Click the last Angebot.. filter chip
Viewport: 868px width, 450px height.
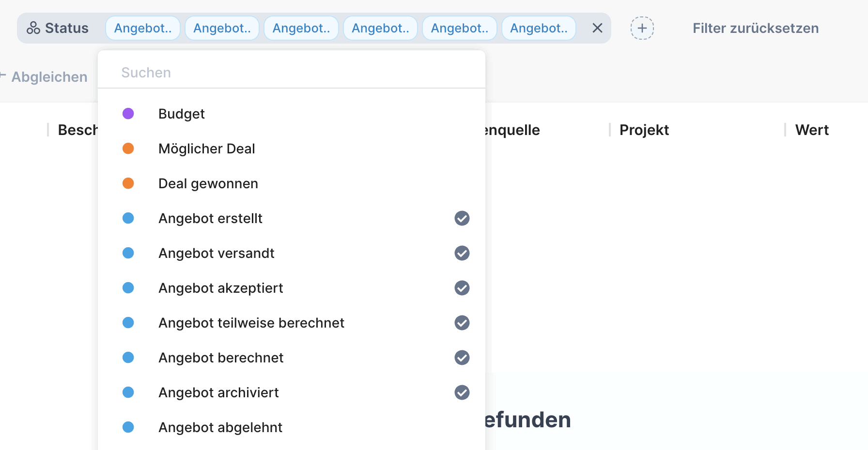[539, 28]
